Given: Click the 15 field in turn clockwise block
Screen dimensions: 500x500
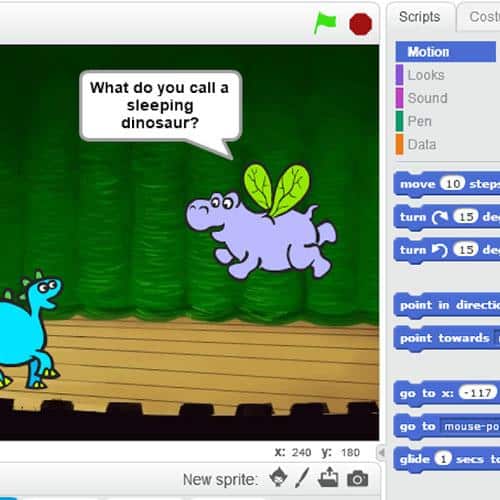Looking at the screenshot, I should click(x=466, y=217).
